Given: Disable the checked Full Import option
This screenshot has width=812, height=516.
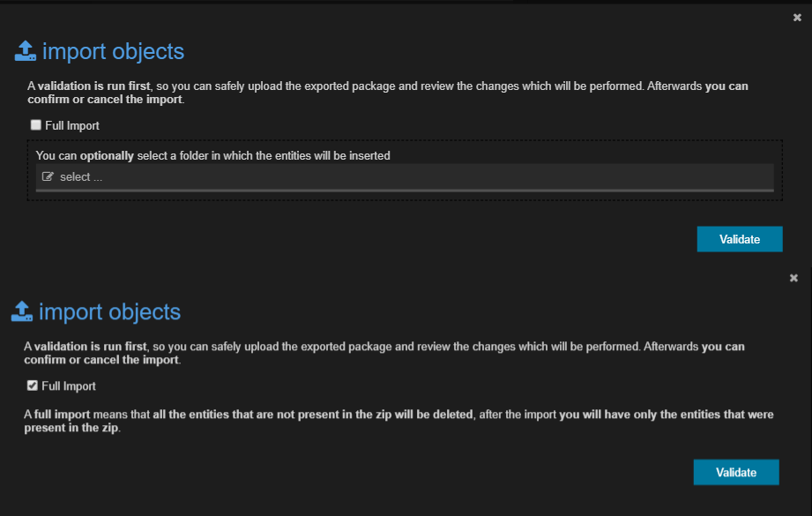Looking at the screenshot, I should pos(32,385).
